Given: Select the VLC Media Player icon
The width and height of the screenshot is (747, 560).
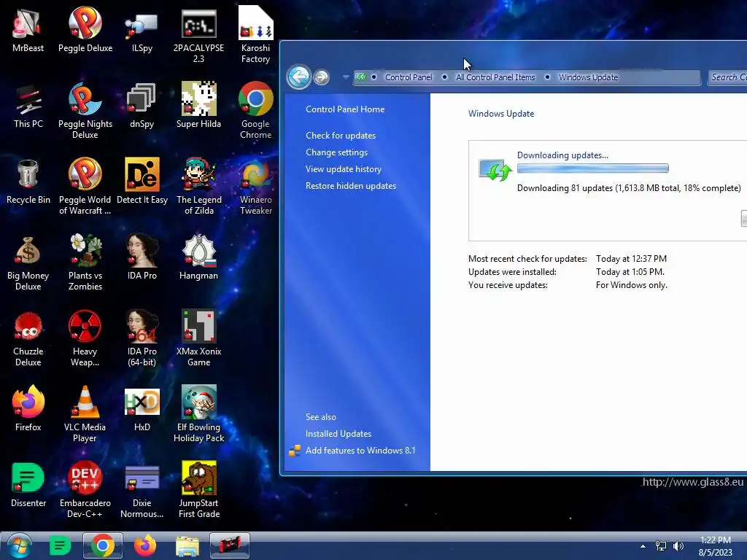Looking at the screenshot, I should tap(85, 414).
